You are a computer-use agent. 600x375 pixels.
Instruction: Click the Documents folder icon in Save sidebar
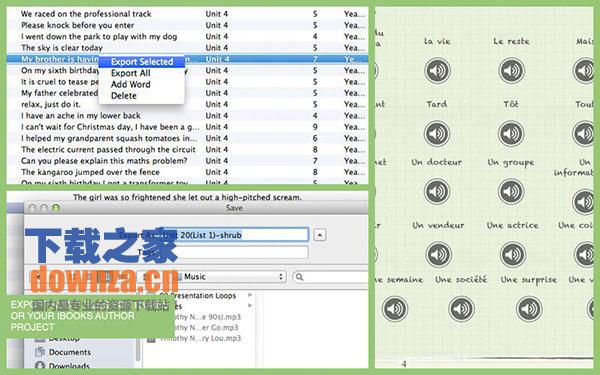(40, 352)
